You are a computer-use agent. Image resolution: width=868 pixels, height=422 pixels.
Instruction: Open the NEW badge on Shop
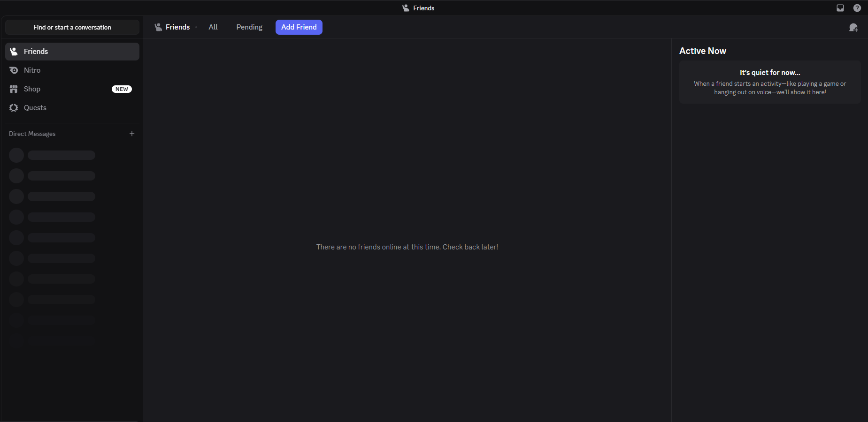coord(121,89)
